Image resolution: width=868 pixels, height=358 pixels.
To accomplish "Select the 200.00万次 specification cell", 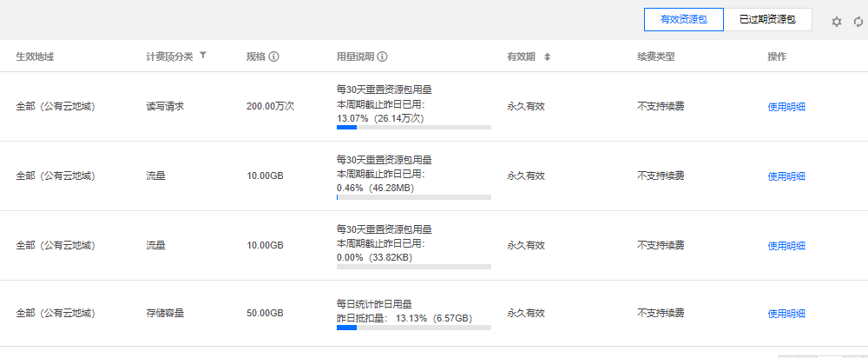I will pyautogui.click(x=270, y=106).
